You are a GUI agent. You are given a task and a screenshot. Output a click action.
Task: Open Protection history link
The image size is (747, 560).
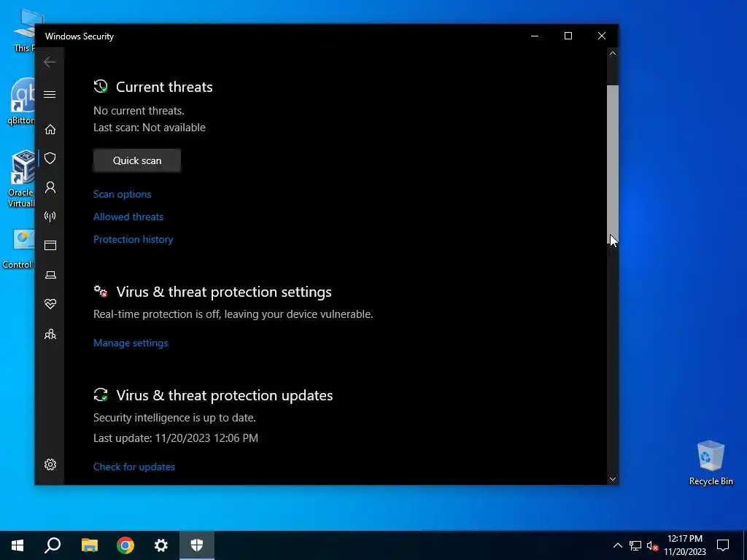coord(133,239)
